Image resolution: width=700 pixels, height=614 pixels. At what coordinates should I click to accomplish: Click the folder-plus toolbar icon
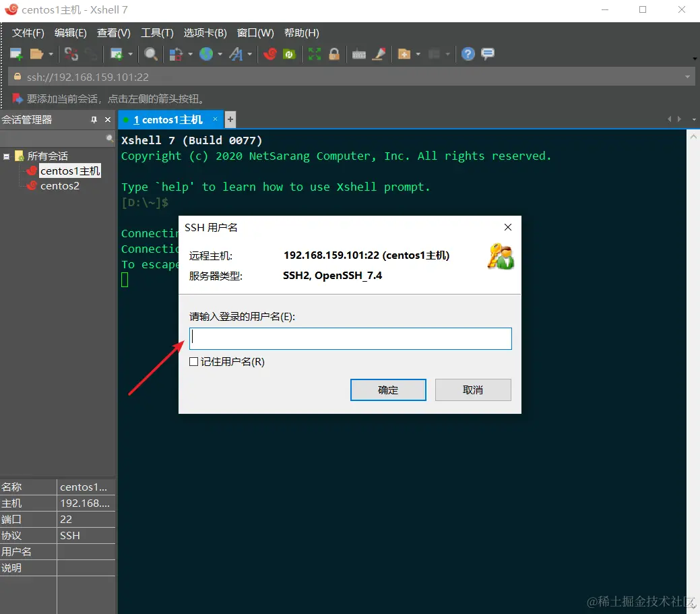(404, 54)
